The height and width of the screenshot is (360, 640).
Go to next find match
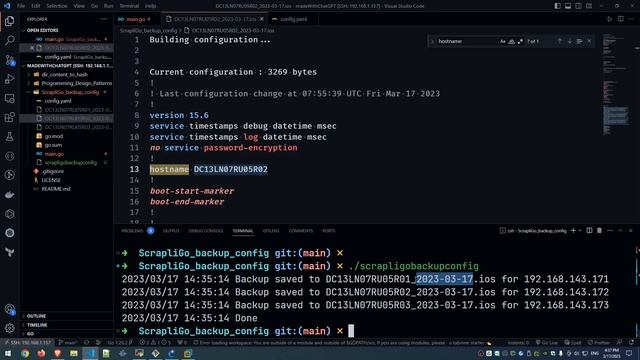point(569,41)
